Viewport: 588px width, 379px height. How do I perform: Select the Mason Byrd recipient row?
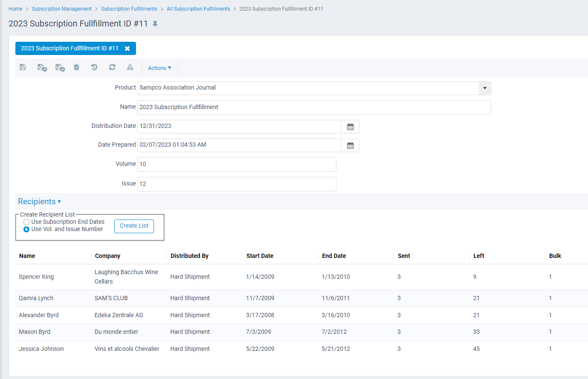301,332
